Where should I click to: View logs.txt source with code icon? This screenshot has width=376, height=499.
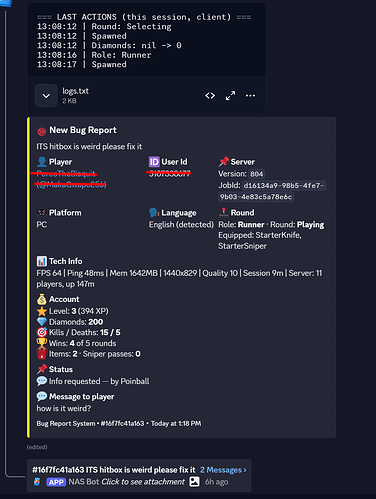coord(210,96)
